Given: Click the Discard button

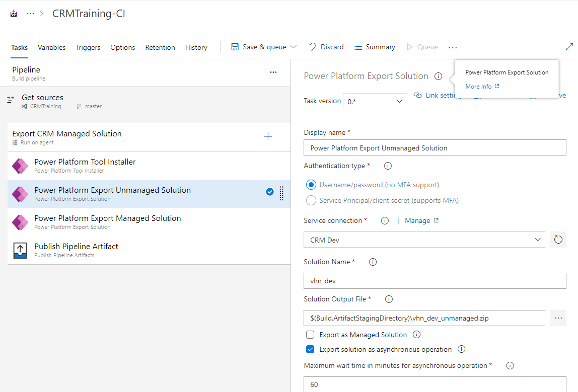Looking at the screenshot, I should click(326, 47).
